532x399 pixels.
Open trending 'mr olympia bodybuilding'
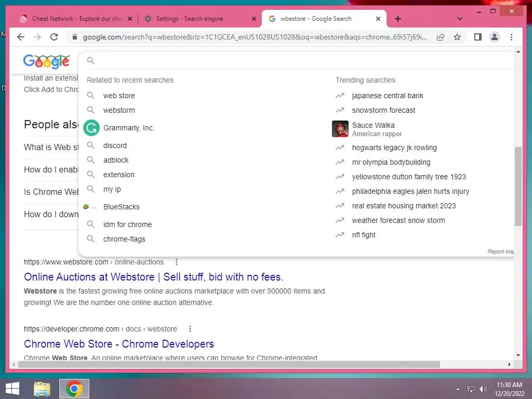(391, 163)
